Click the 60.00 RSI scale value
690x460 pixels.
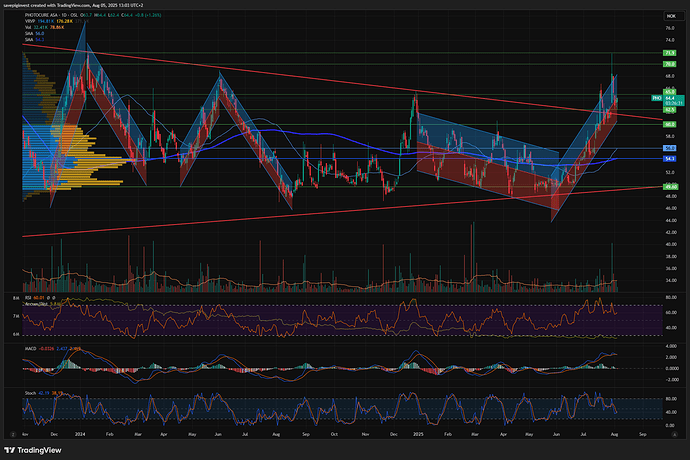[671, 313]
